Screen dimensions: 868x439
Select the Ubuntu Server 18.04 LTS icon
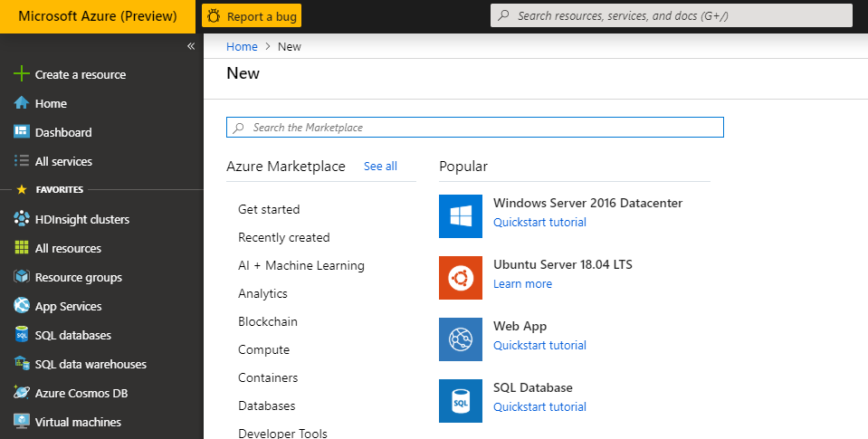[461, 278]
